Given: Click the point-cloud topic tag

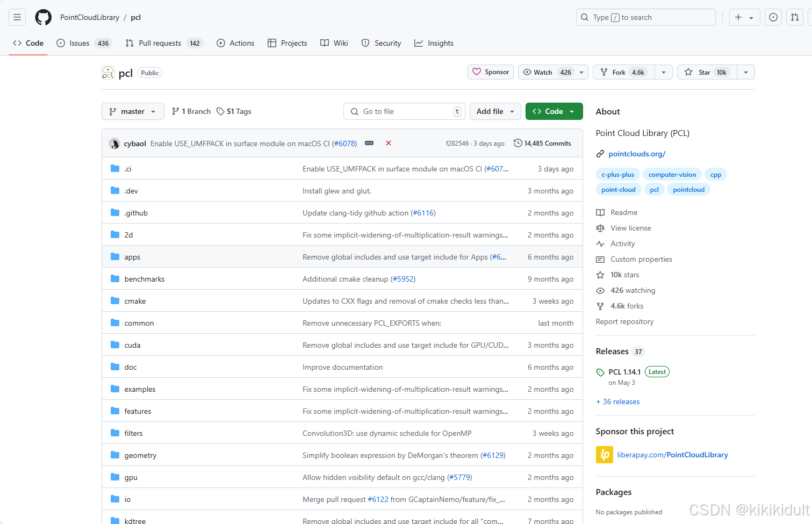Looking at the screenshot, I should 619,190.
